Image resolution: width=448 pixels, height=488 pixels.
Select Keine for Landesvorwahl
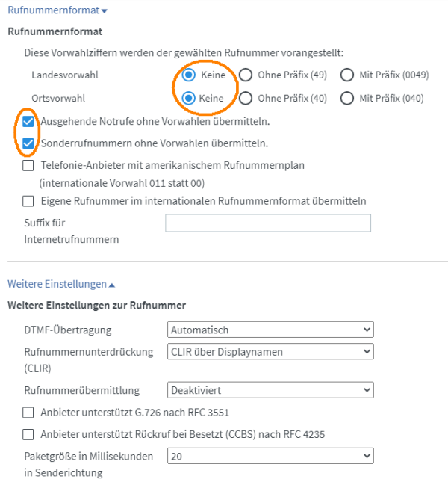pos(188,75)
